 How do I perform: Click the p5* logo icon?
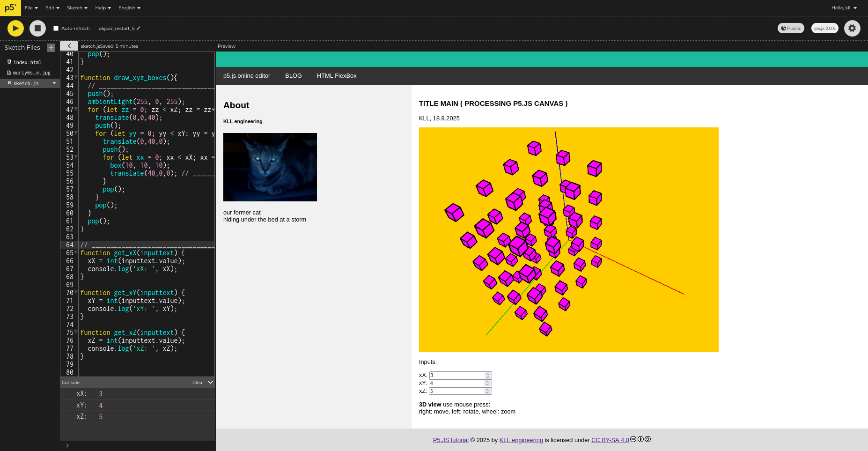point(10,8)
